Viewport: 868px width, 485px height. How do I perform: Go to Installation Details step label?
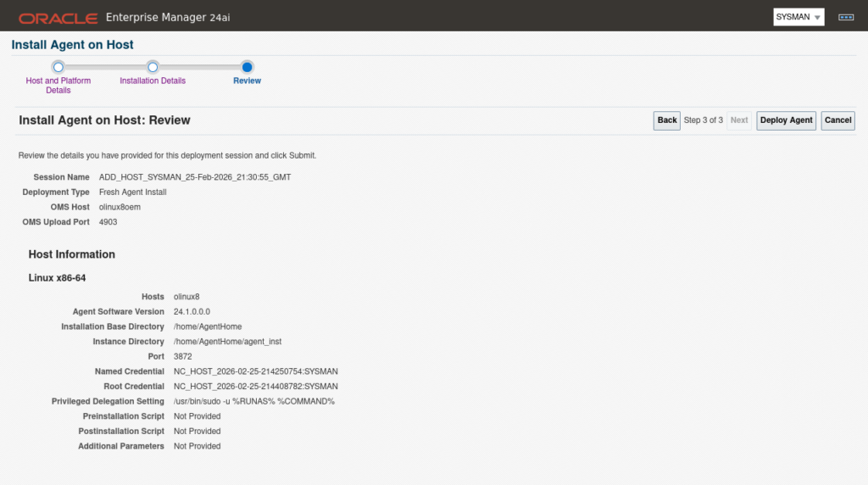point(153,81)
